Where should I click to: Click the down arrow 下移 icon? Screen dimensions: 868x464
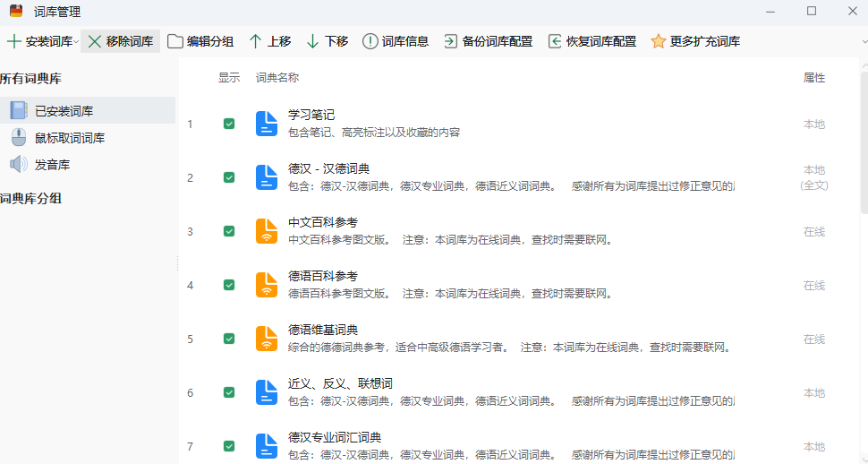pos(312,41)
